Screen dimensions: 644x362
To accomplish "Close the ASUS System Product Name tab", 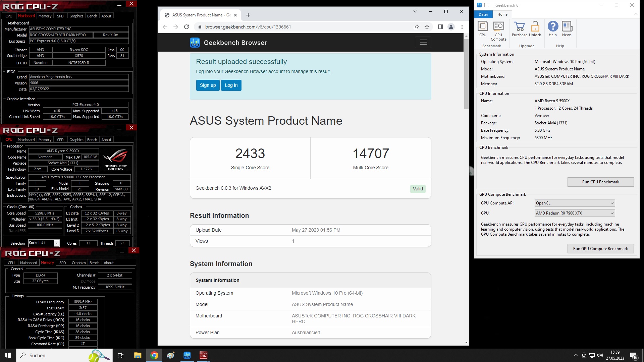I will coord(235,15).
